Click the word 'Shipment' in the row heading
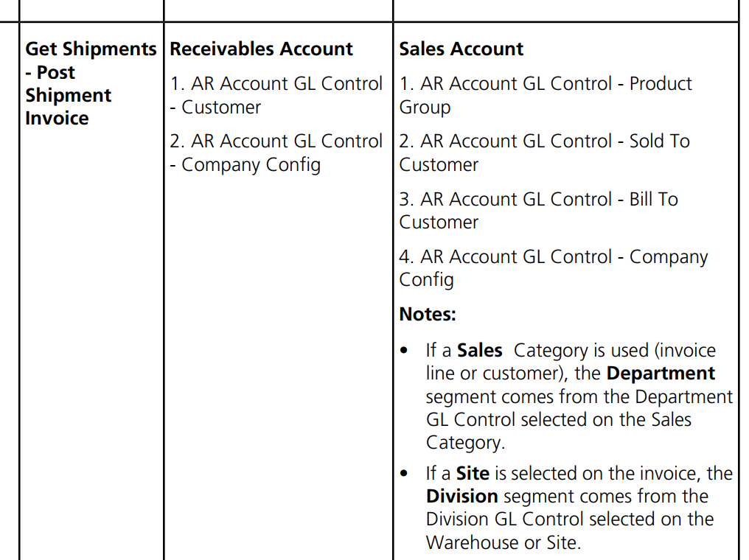 point(69,95)
